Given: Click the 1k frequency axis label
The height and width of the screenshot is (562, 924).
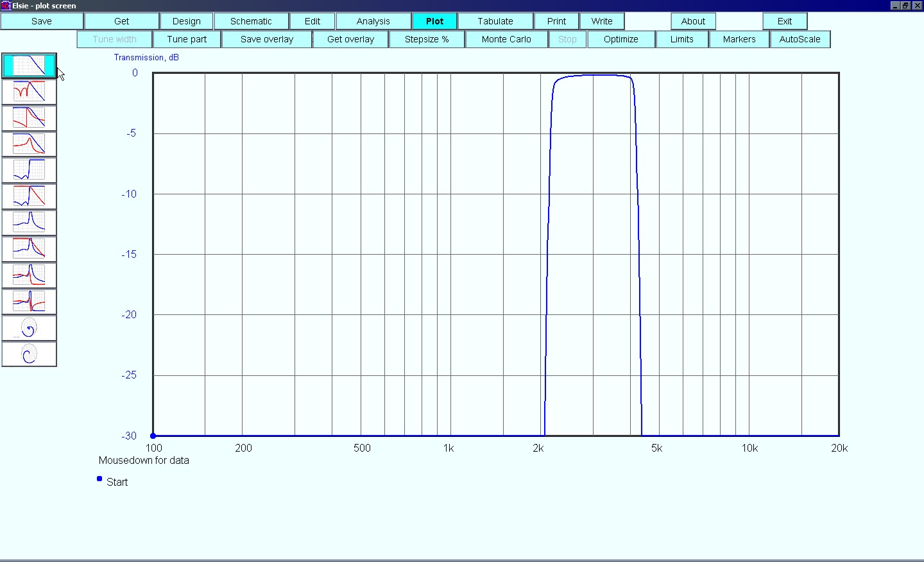Looking at the screenshot, I should tap(449, 448).
